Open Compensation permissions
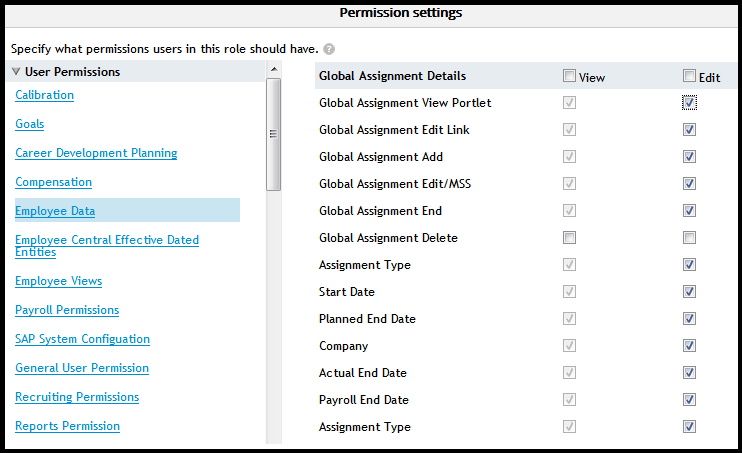742x453 pixels. [53, 182]
